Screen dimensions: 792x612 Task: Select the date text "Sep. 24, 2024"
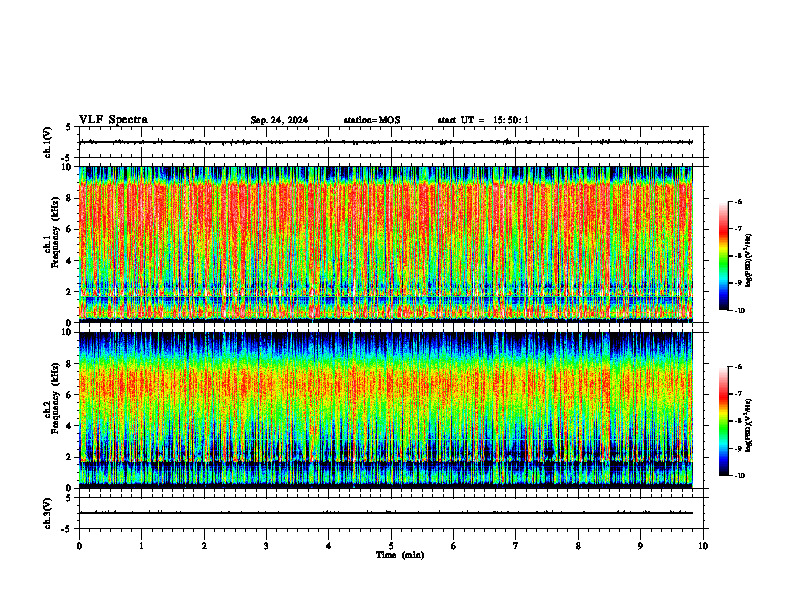(x=279, y=120)
